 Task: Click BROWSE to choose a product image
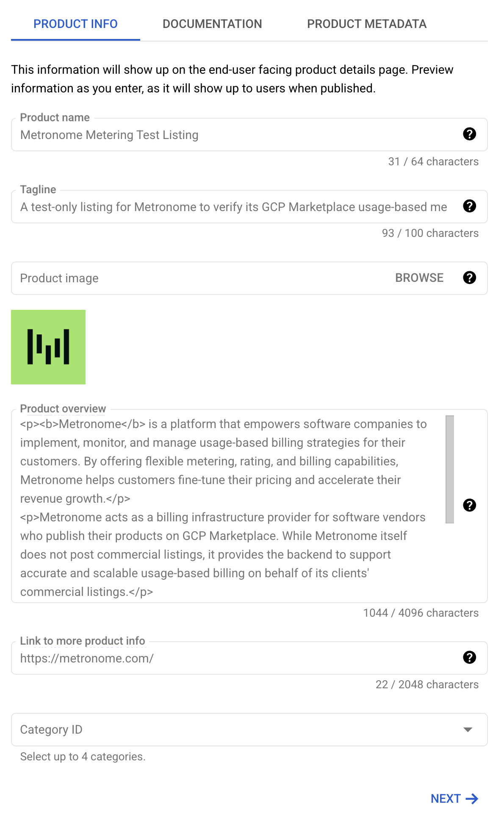(x=418, y=278)
